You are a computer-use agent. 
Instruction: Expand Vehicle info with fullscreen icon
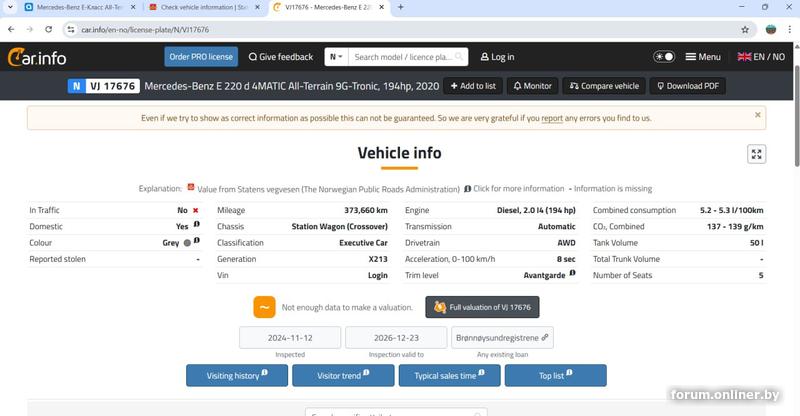[x=756, y=154]
